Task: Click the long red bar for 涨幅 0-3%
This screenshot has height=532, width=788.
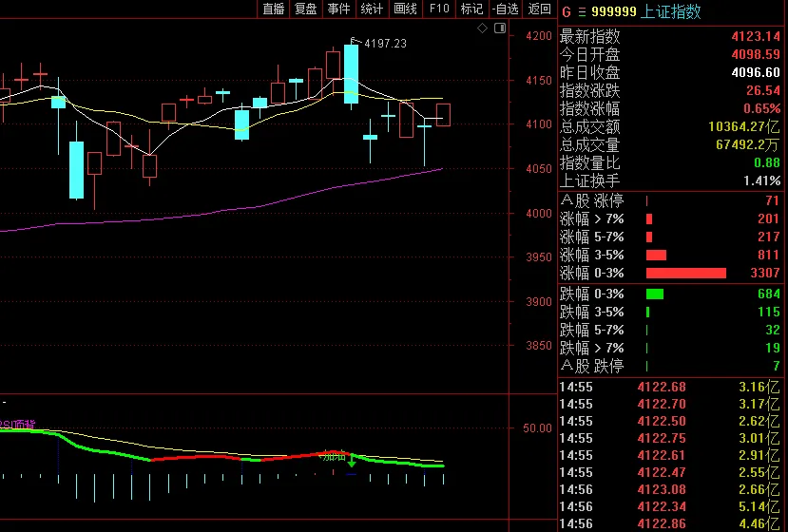Action: click(686, 274)
